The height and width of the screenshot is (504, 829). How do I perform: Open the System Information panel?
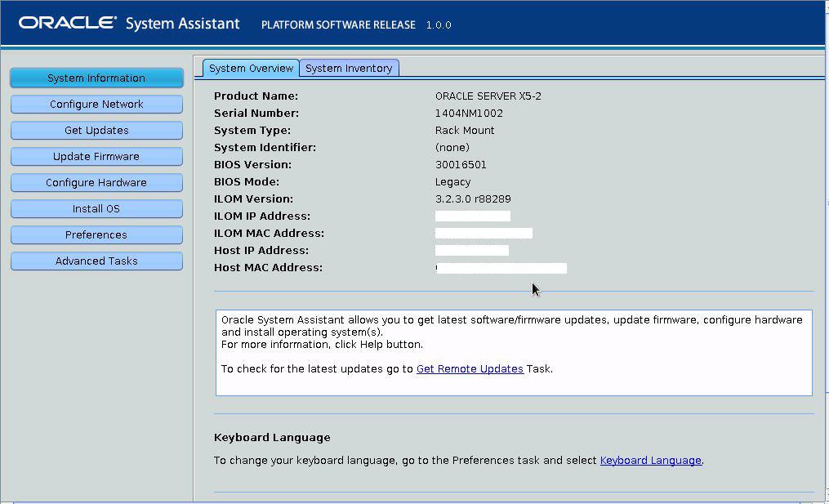96,78
